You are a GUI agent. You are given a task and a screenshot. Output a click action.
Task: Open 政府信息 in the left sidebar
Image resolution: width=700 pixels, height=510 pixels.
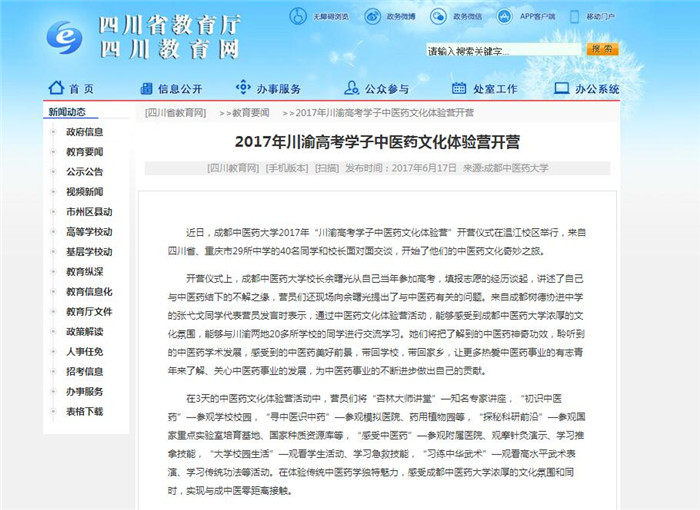[x=85, y=131]
